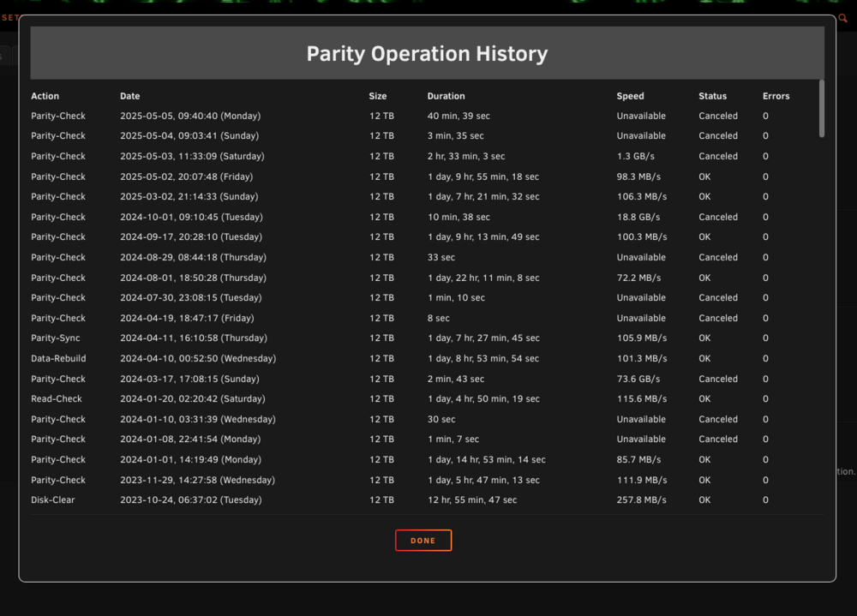The image size is (857, 616).
Task: Click the Read-Check action entry
Action: pyautogui.click(x=57, y=398)
